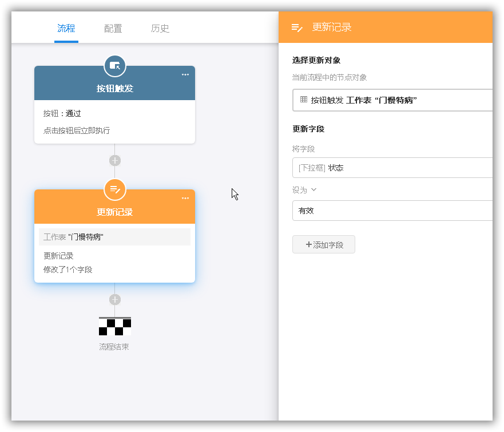Click plus icon above the 流程结束 flag
The image size is (504, 432).
(x=115, y=299)
